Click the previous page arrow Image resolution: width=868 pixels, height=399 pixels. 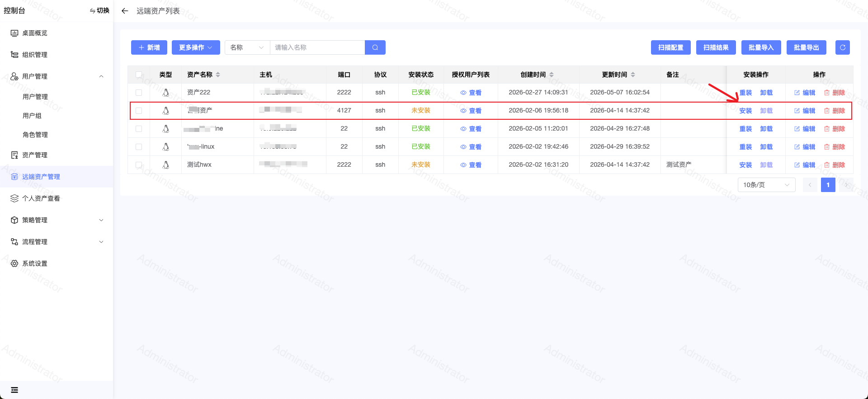pyautogui.click(x=810, y=185)
